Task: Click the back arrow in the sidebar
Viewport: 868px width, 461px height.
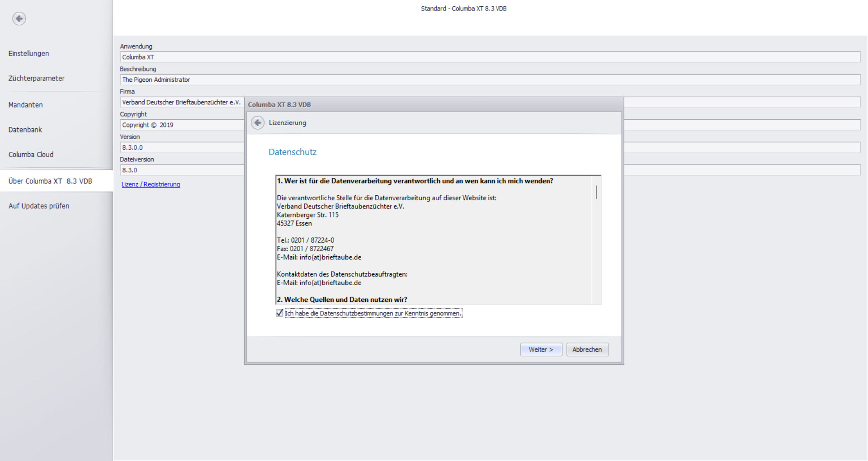Action: (19, 19)
